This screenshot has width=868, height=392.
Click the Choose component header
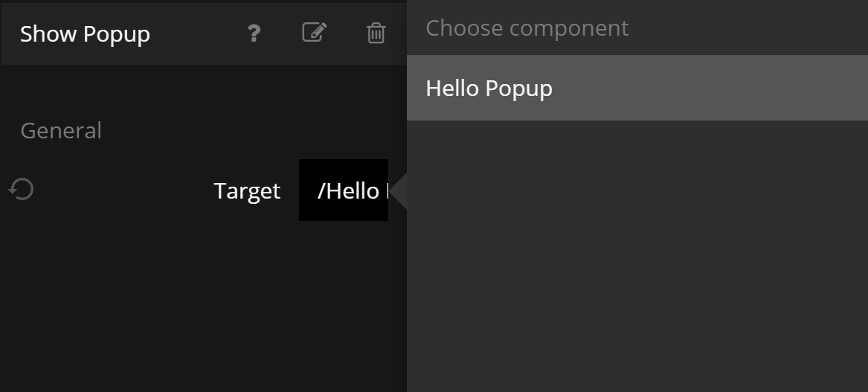click(x=527, y=28)
